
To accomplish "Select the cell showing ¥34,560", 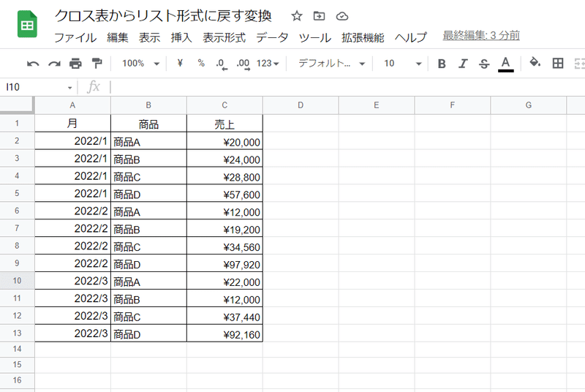I will click(224, 246).
